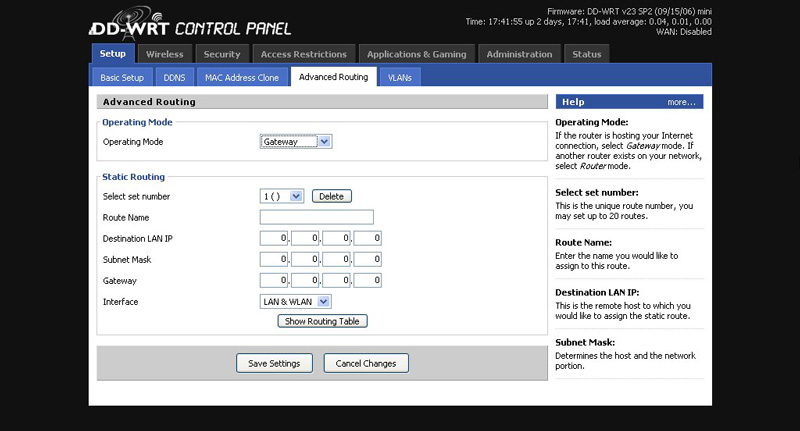Screen dimensions: 800x431
Task: Click the Time and load average text
Action: point(588,21)
